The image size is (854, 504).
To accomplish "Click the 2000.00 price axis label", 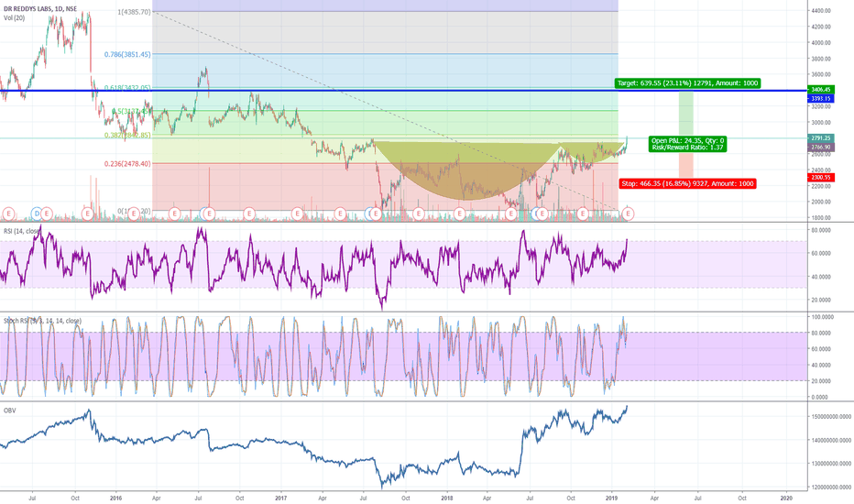I will (x=821, y=202).
